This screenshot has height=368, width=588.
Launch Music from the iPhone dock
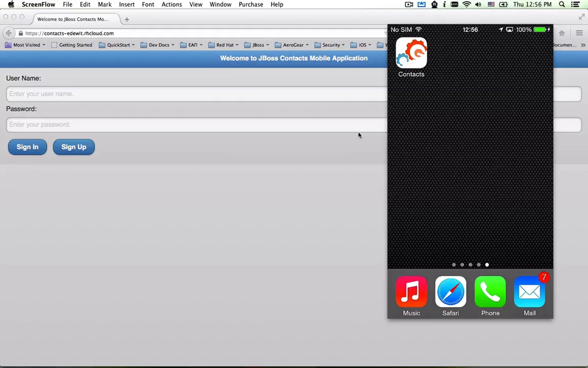[411, 292]
